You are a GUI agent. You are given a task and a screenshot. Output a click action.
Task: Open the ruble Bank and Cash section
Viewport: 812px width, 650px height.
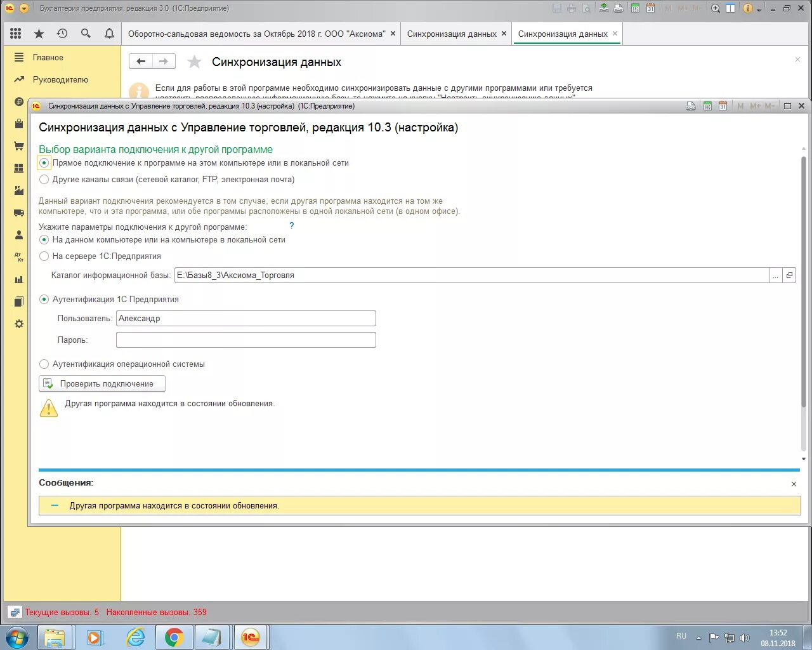click(x=19, y=102)
